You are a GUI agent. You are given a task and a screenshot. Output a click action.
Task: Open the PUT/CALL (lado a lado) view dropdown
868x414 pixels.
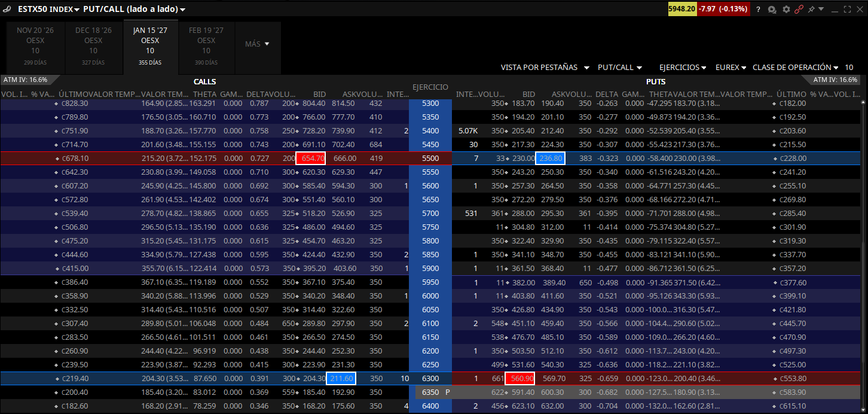pos(134,9)
